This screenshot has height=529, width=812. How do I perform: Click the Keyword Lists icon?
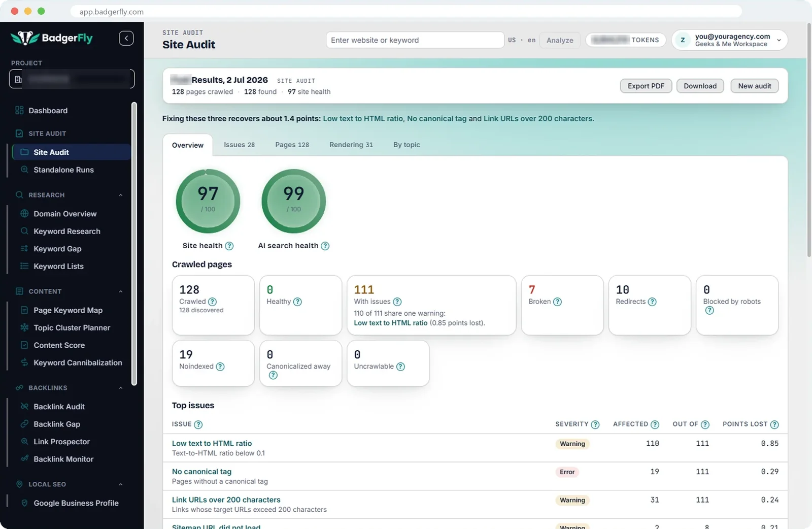24,266
